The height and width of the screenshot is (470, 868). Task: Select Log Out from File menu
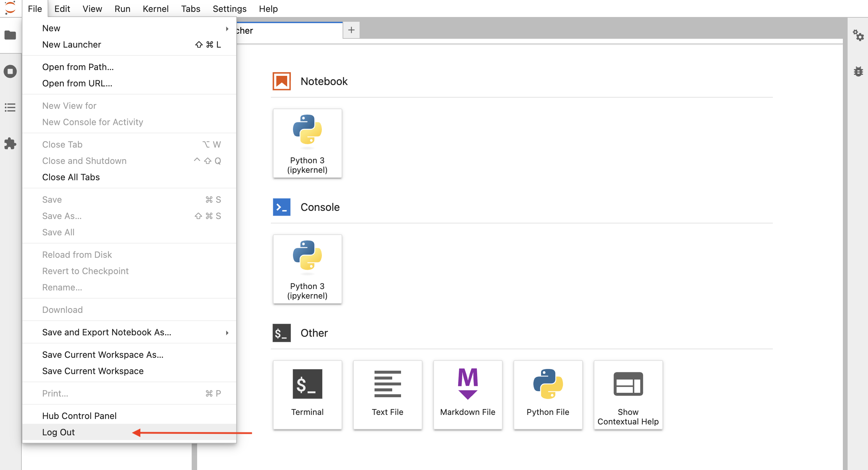coord(58,432)
